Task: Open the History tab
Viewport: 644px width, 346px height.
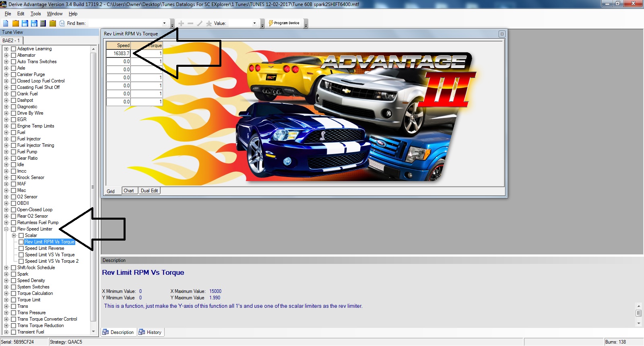Action: [151, 332]
